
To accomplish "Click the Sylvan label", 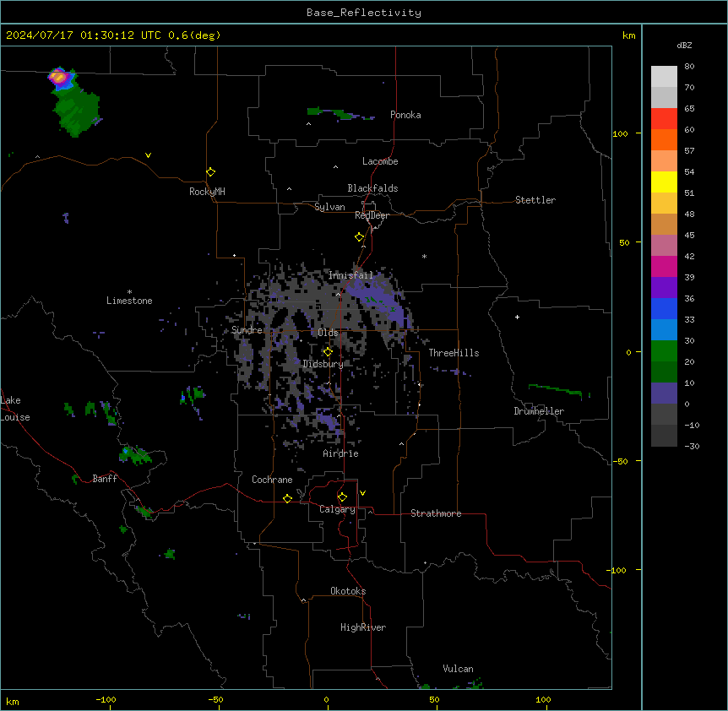I will click(x=329, y=207).
